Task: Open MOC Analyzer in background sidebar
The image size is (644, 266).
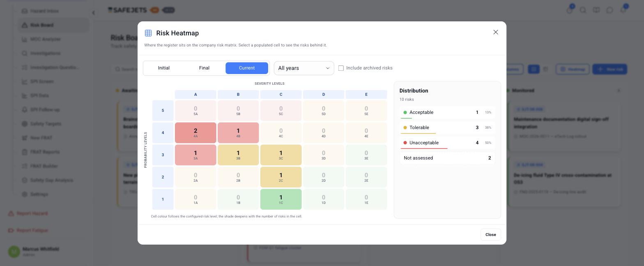Action: click(53, 39)
